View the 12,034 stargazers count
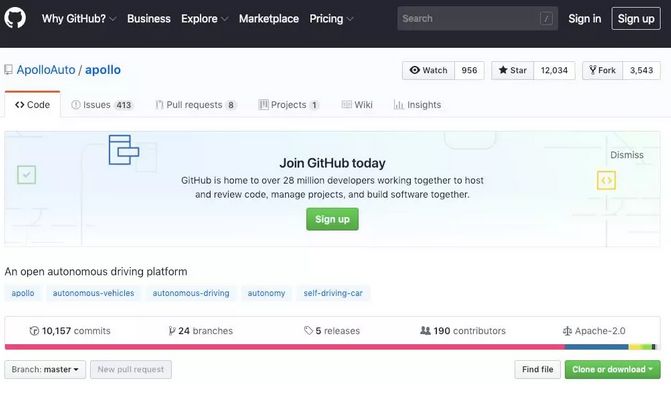671x394 pixels. pos(554,70)
